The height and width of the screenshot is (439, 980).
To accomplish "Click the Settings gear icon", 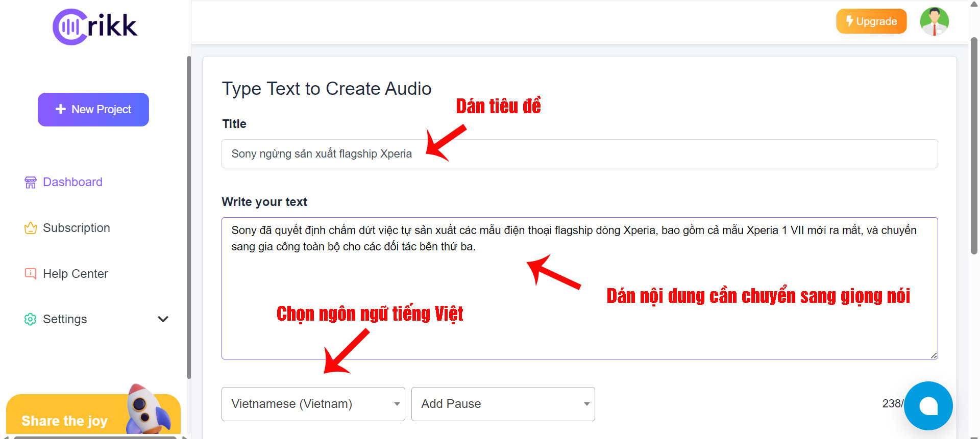I will [x=31, y=319].
